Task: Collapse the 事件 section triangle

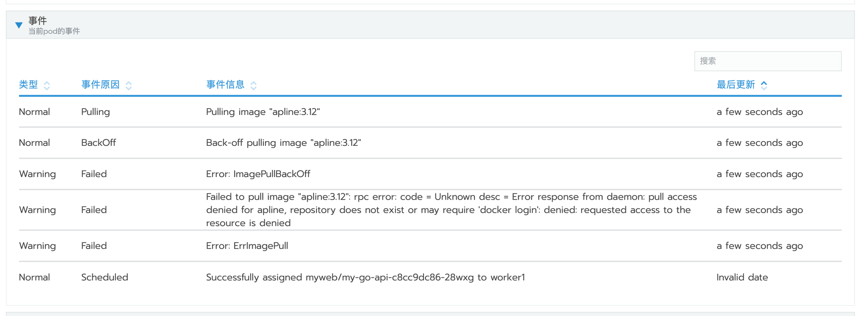Action: tap(19, 25)
